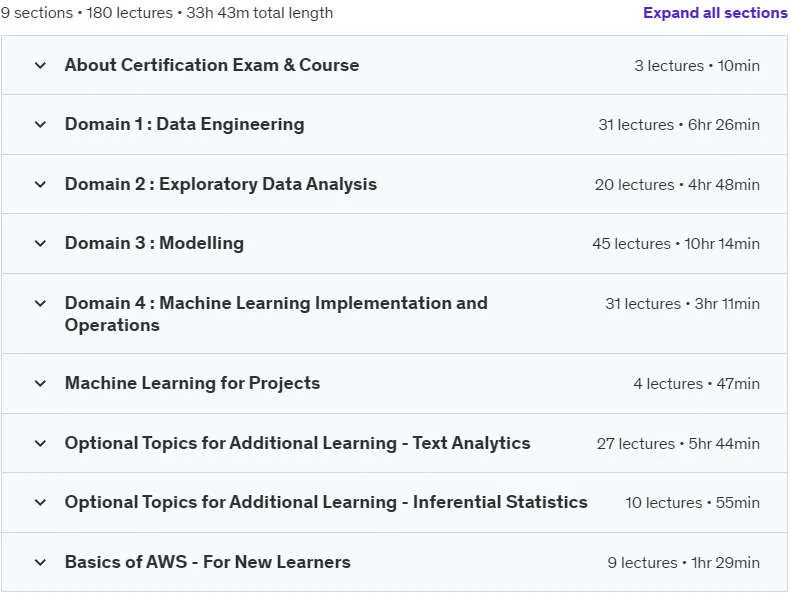The image size is (791, 597).
Task: Open the Domain 3 : Modelling section title
Action: pyautogui.click(x=154, y=243)
